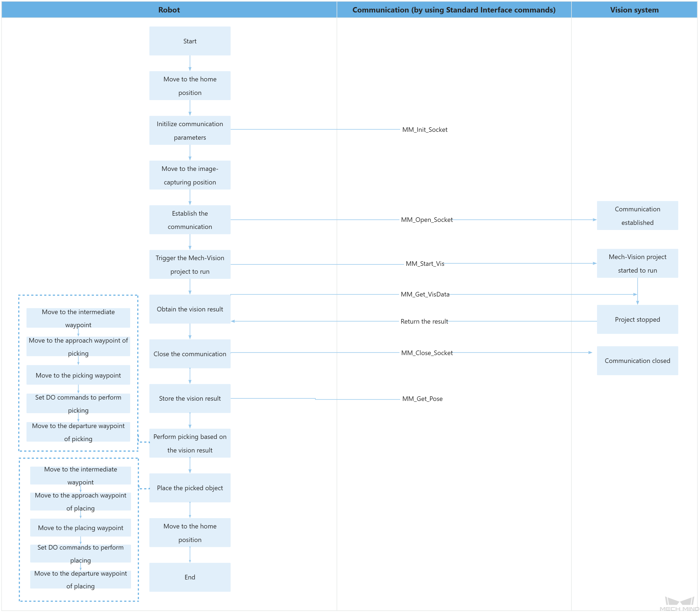Click the Mech-Mind logo watermark
Viewport: 700px width, 612px height.
click(x=679, y=604)
